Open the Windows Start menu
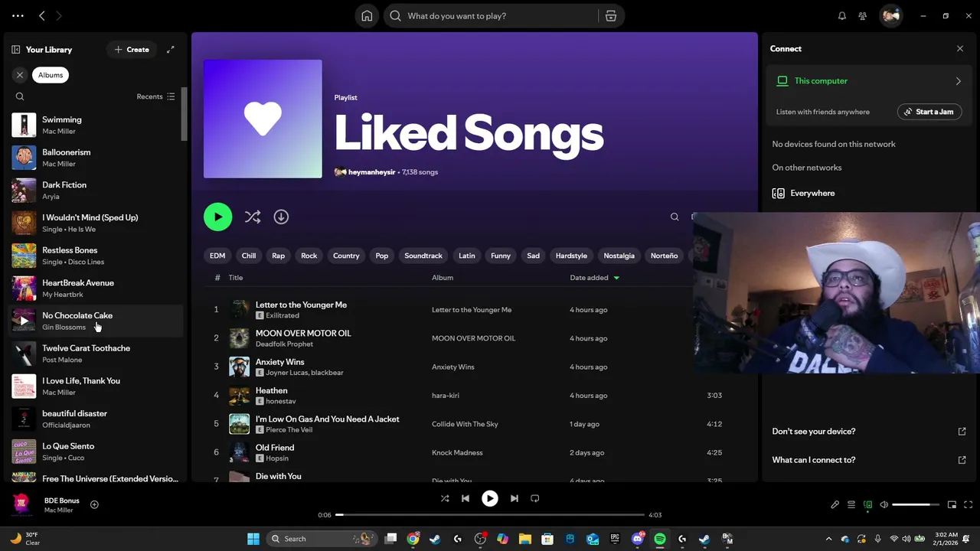 click(253, 539)
